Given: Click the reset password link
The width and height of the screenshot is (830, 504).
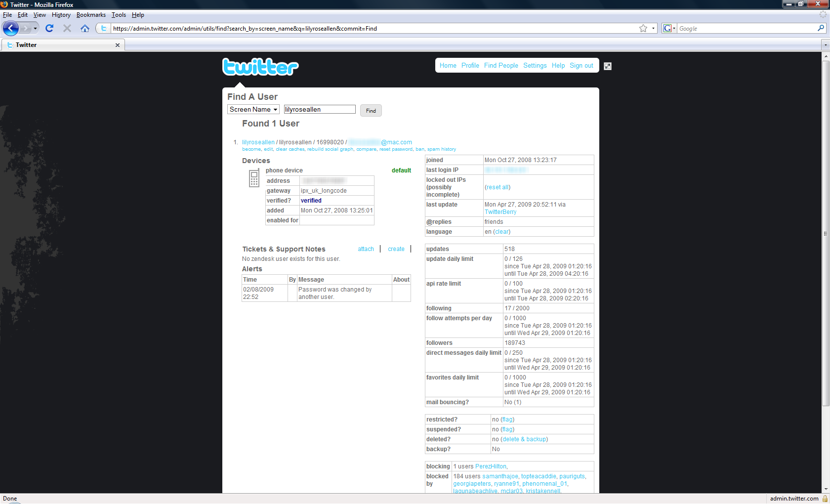Looking at the screenshot, I should [396, 149].
